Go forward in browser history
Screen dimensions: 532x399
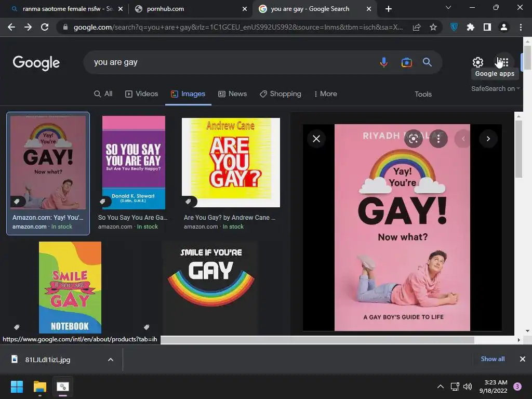[28, 27]
